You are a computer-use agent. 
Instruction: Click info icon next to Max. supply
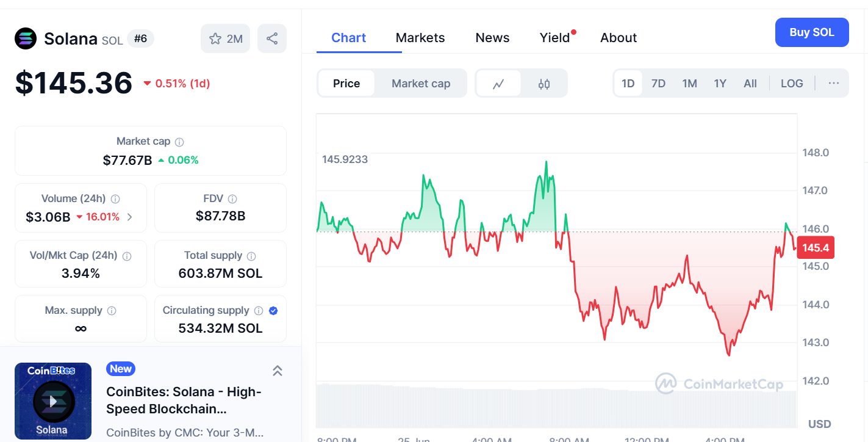[112, 311]
